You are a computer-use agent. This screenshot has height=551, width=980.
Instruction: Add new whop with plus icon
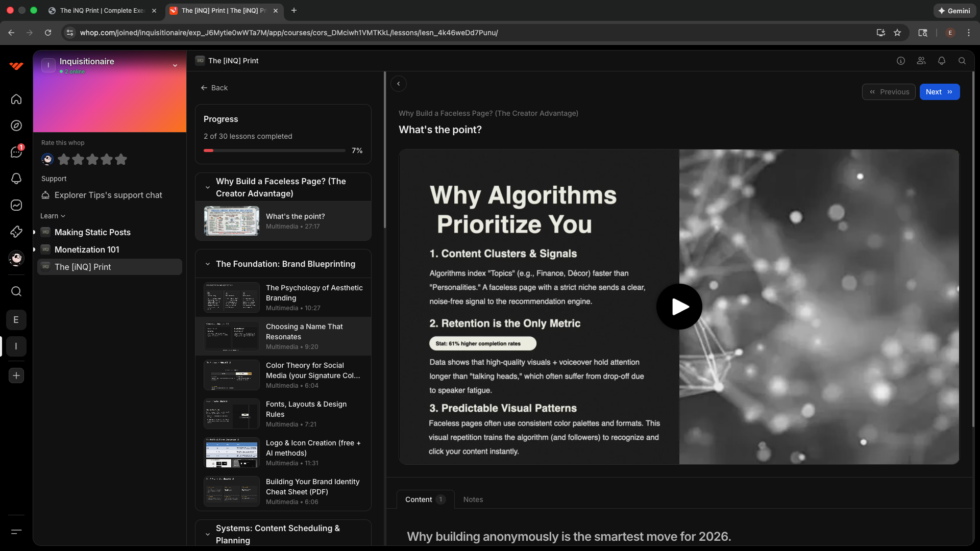pyautogui.click(x=16, y=375)
